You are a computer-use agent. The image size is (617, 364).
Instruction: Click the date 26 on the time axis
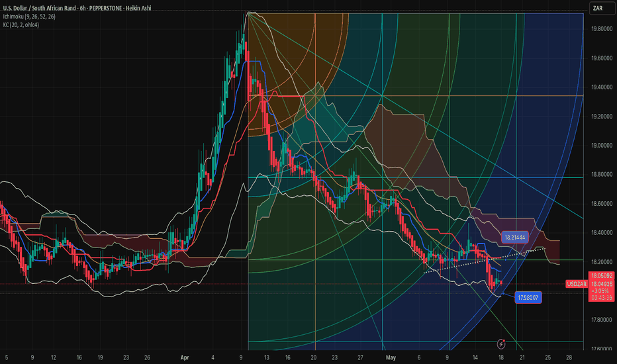tap(147, 357)
